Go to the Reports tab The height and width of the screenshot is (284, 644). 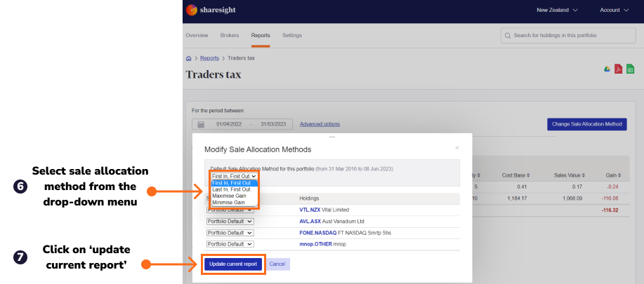[x=261, y=35]
